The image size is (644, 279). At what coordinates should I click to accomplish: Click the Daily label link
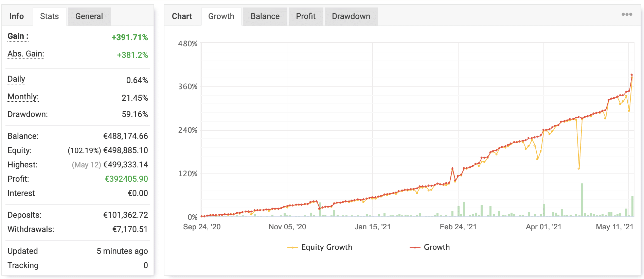[16, 79]
